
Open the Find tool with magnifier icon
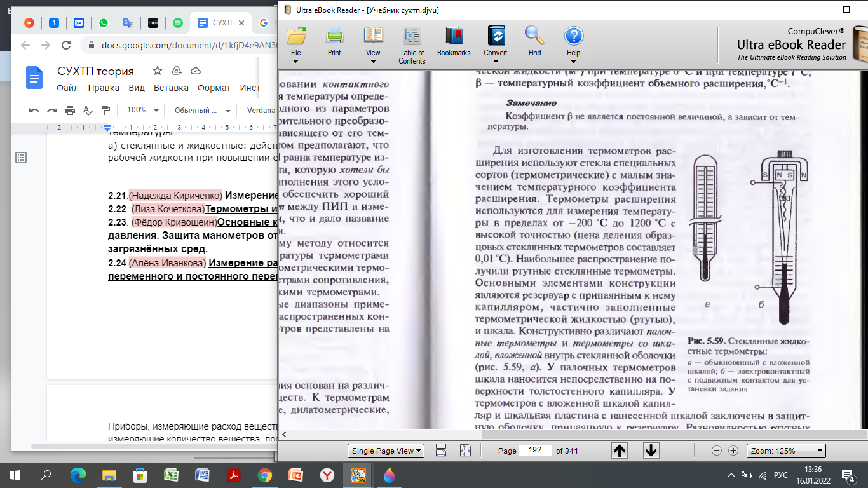tap(534, 41)
